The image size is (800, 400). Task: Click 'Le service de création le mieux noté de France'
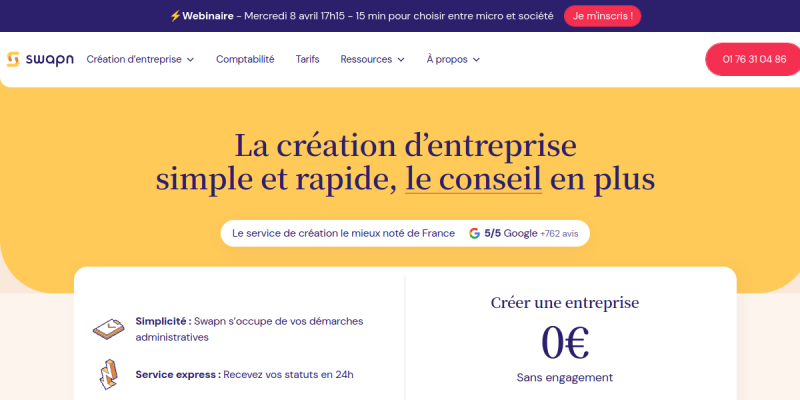click(x=343, y=233)
